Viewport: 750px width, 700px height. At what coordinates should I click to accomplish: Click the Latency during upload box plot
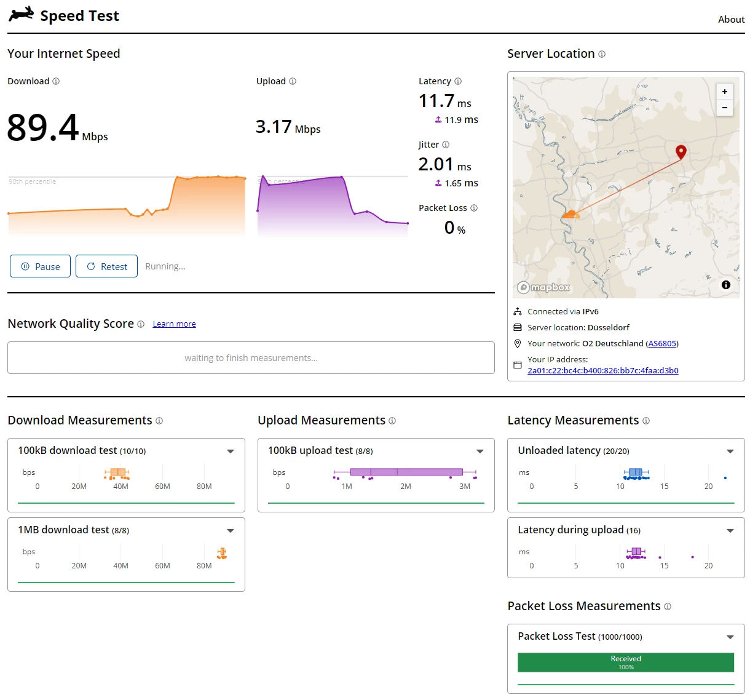(636, 552)
